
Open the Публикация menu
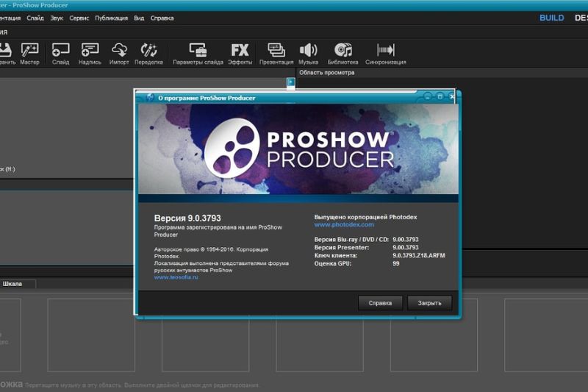(x=111, y=18)
